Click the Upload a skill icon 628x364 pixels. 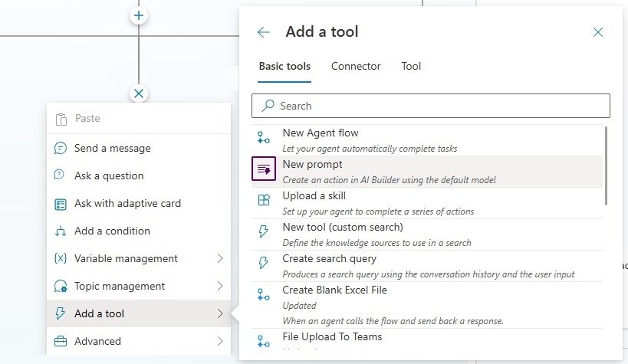[264, 200]
